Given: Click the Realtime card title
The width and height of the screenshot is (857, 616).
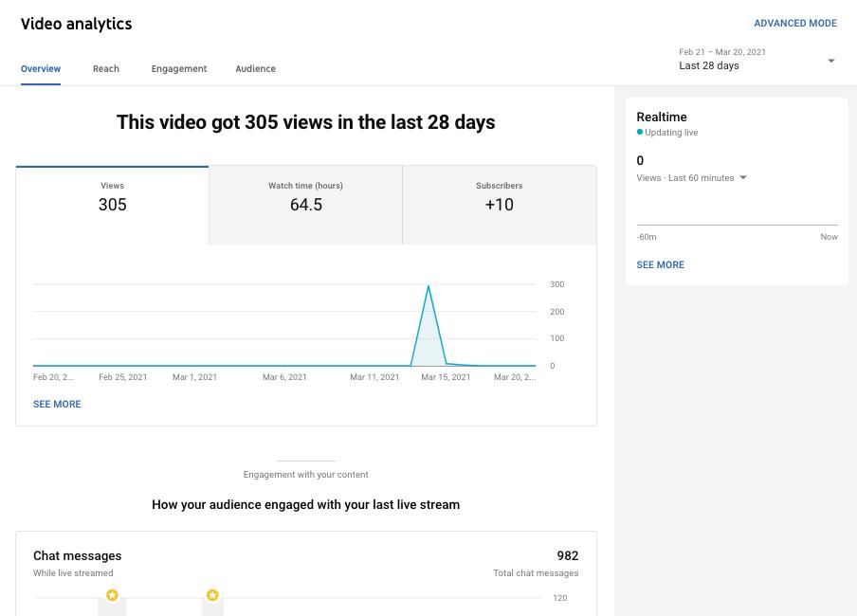Looking at the screenshot, I should click(662, 117).
